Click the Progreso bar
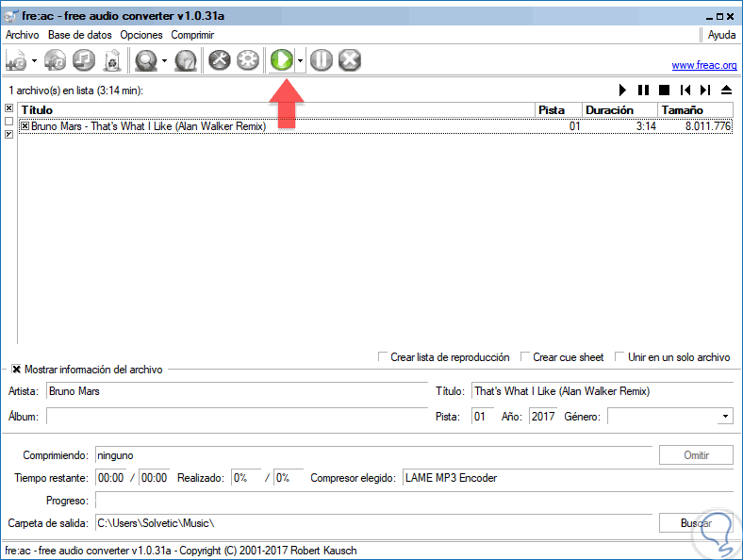Screen dimensions: 743x560 (x=414, y=501)
